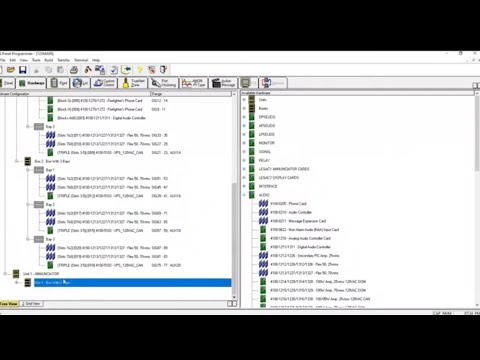The height and width of the screenshot is (360, 480).
Task: Click the Range column header
Action: pos(192,94)
